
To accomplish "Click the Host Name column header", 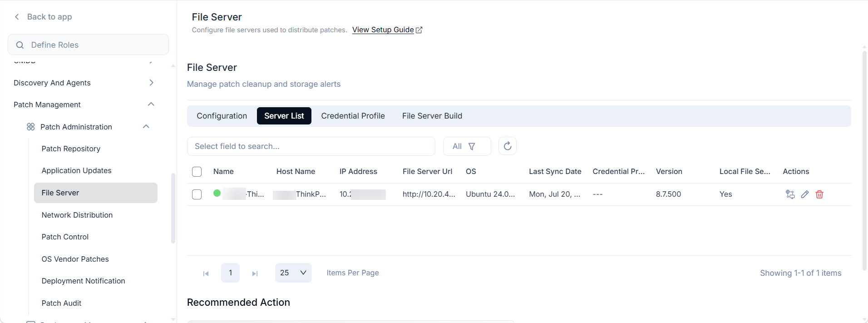I will pyautogui.click(x=296, y=171).
